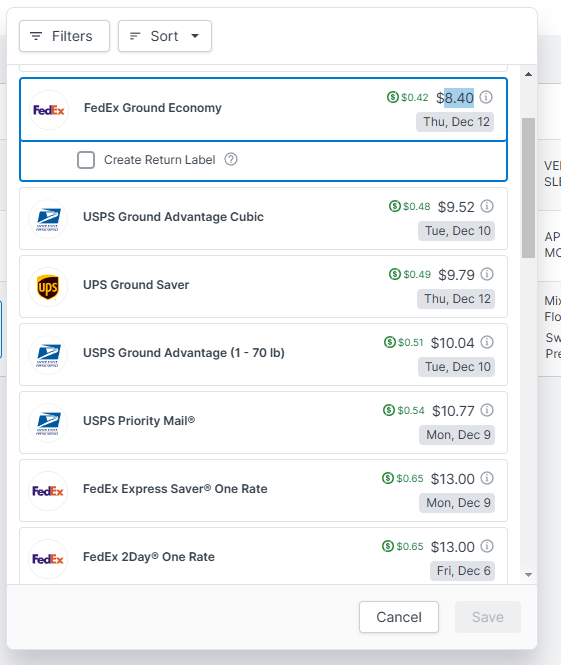
Task: Click UPS logo icon
Action: (48, 287)
